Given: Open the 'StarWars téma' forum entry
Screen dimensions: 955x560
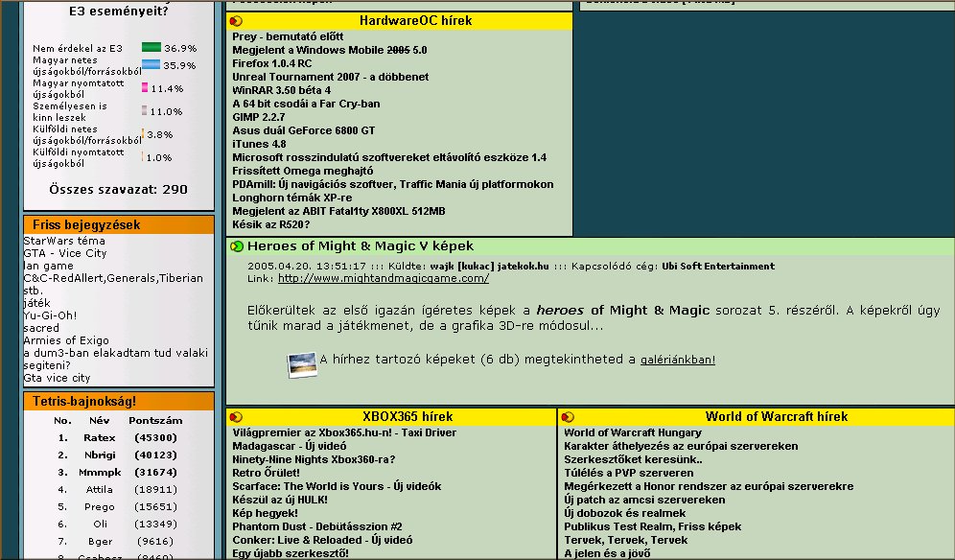Looking at the screenshot, I should 64,241.
